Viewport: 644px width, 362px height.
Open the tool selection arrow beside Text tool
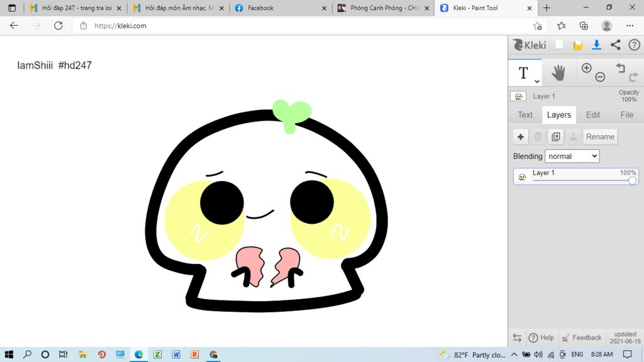point(537,81)
